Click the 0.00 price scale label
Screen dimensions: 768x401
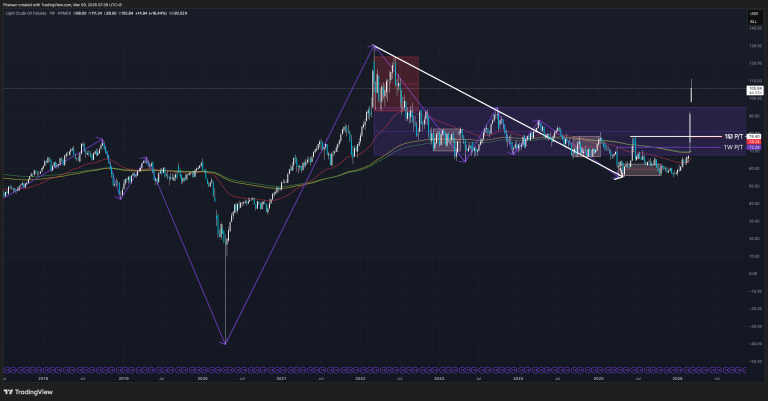click(755, 274)
